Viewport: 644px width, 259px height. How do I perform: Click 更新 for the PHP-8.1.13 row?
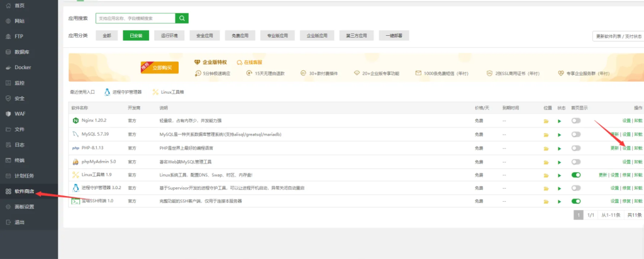tap(614, 148)
